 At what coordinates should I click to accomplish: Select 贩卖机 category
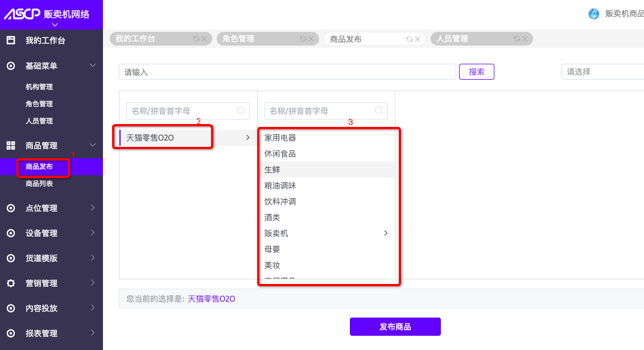point(326,233)
